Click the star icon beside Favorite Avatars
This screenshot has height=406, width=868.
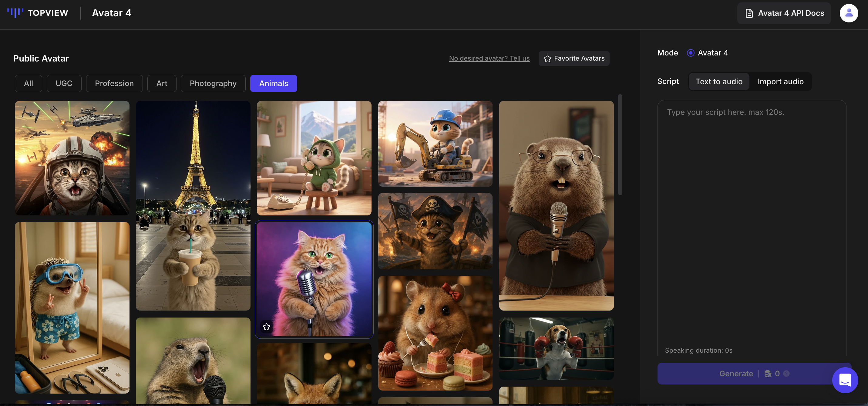point(547,58)
